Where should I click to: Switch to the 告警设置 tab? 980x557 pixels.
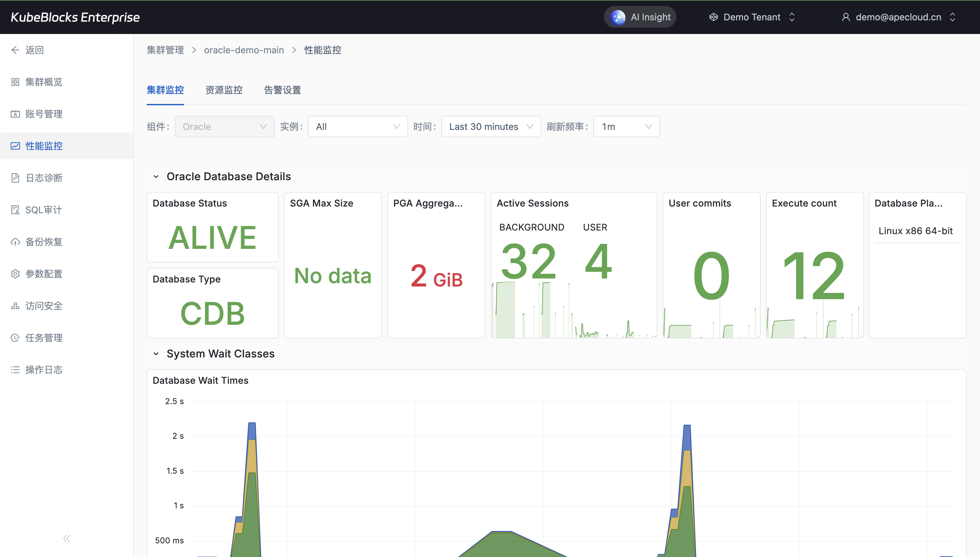pos(282,90)
